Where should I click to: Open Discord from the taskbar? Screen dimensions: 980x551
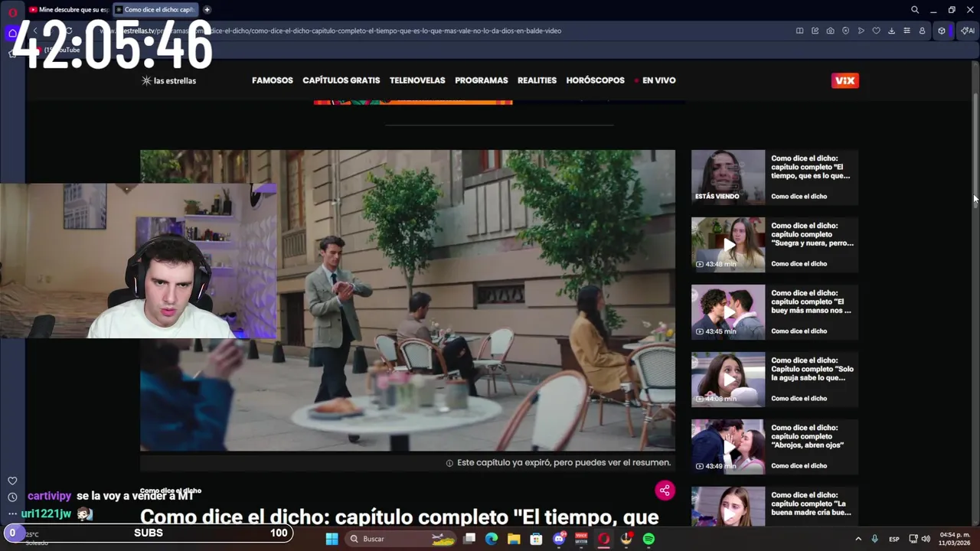click(559, 539)
